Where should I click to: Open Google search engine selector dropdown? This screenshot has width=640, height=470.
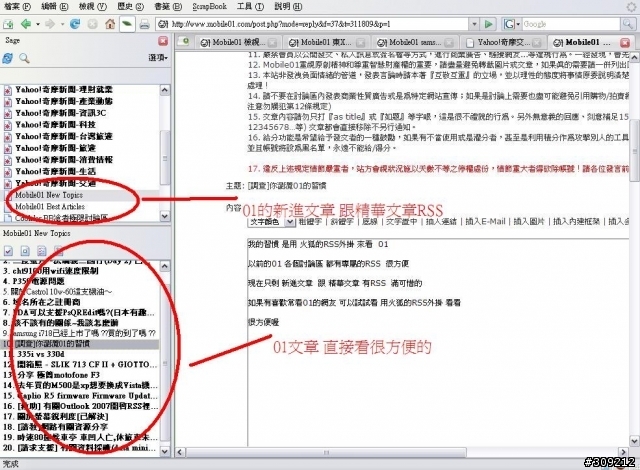[x=511, y=24]
